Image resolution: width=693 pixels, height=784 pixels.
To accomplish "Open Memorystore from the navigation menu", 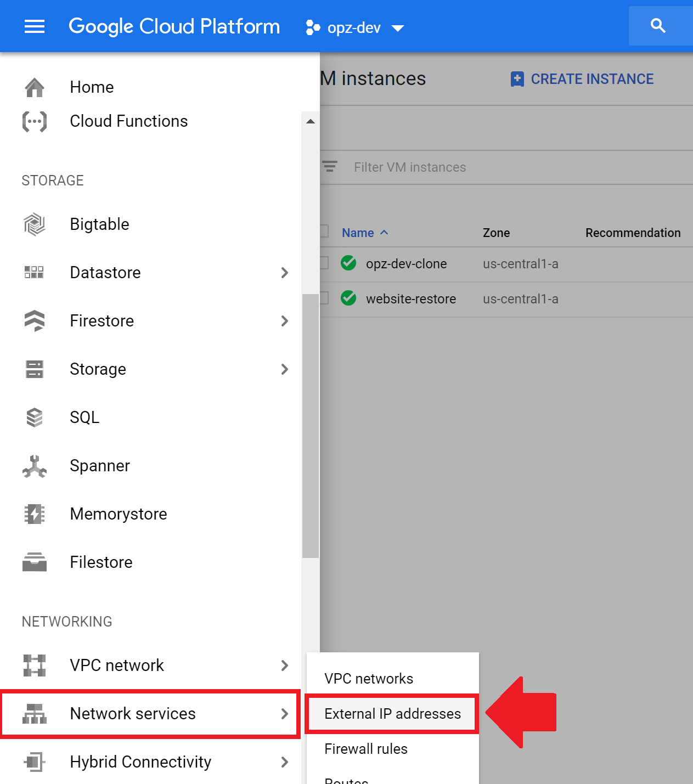I will (x=119, y=514).
